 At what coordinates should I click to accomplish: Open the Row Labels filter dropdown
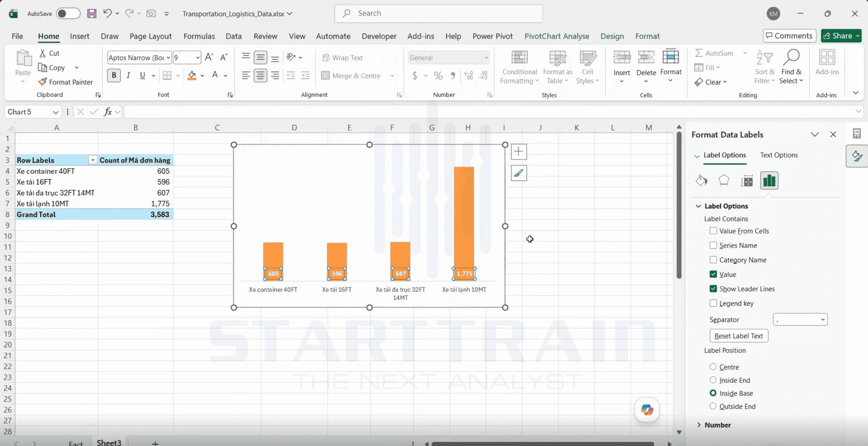(x=93, y=160)
